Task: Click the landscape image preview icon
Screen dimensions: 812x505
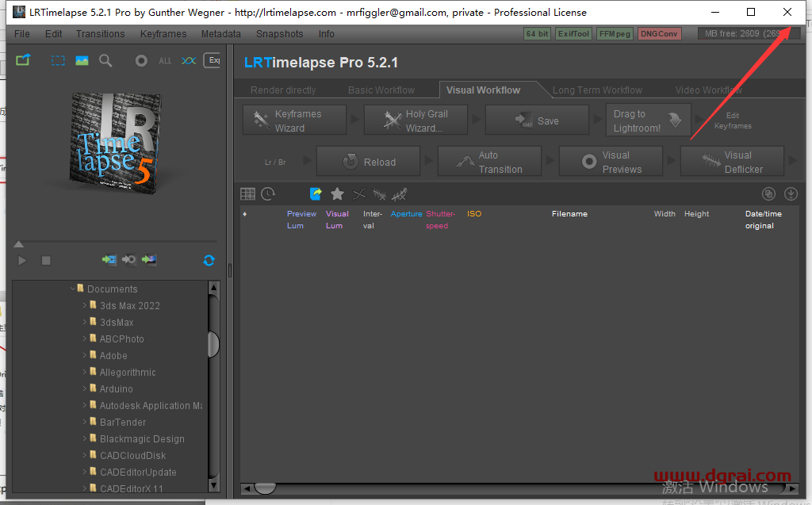Action: point(82,61)
